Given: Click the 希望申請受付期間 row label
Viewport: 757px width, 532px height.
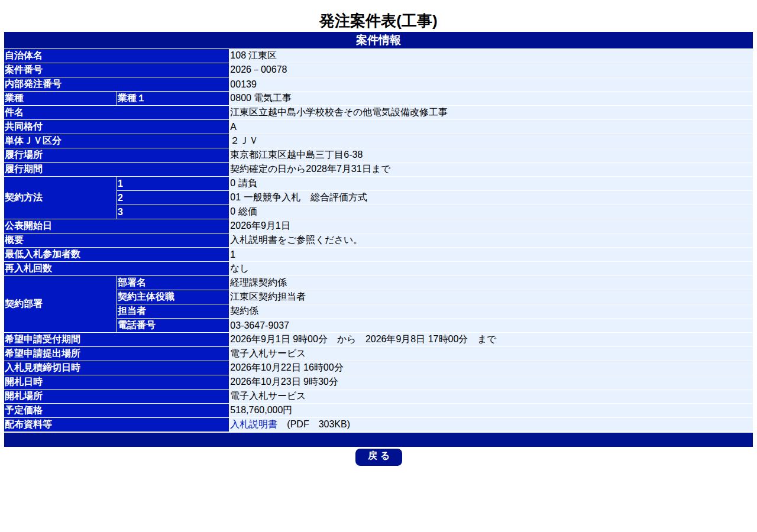Looking at the screenshot, I should [x=117, y=339].
